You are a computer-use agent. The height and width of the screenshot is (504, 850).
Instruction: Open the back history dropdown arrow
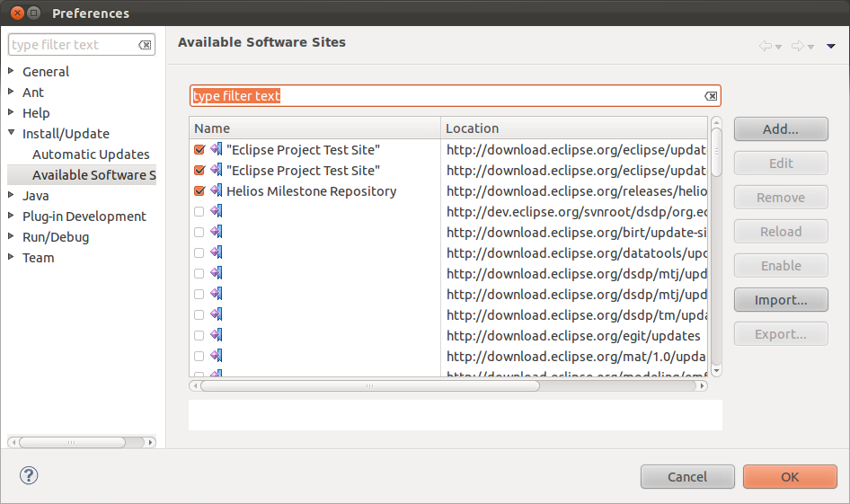(x=778, y=47)
